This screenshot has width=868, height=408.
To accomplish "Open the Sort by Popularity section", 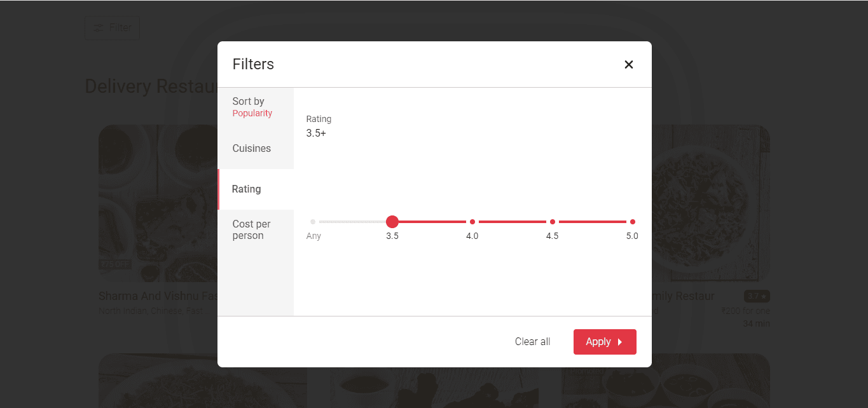I will (256, 108).
